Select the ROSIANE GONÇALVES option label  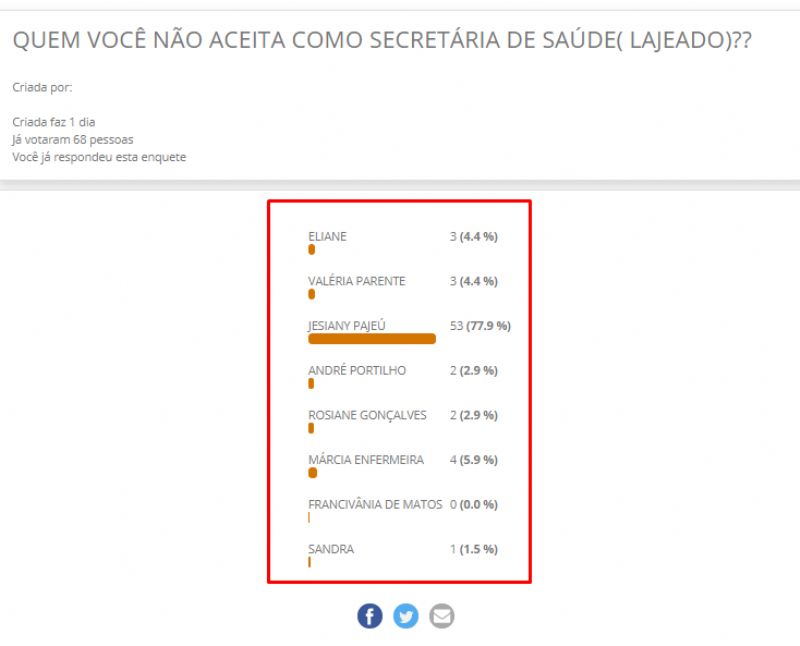click(366, 415)
